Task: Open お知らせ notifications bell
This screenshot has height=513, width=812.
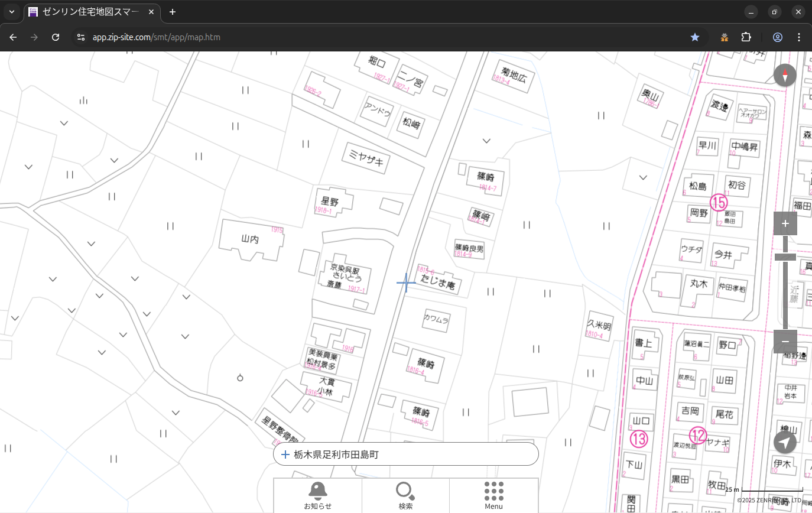Action: [317, 495]
